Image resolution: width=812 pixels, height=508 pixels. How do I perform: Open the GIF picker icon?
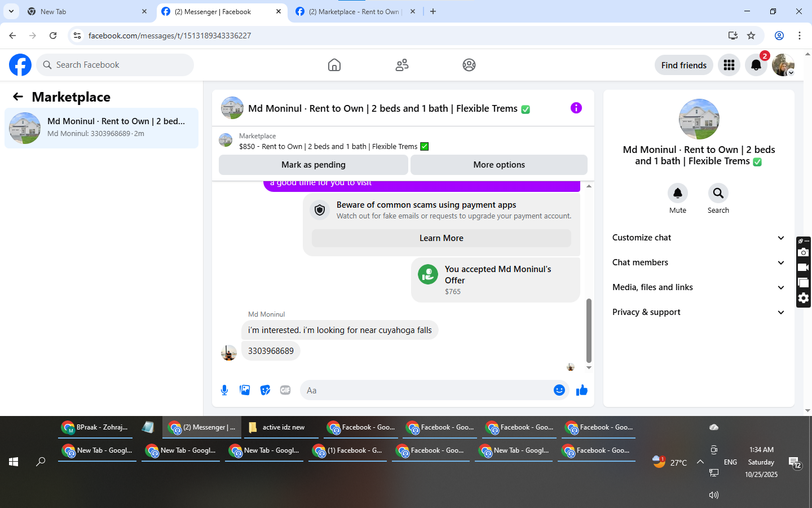tap(285, 390)
